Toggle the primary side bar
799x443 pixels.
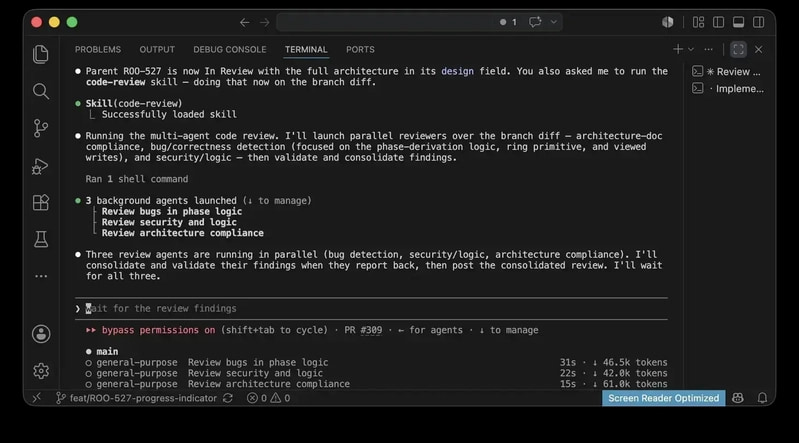click(x=718, y=22)
